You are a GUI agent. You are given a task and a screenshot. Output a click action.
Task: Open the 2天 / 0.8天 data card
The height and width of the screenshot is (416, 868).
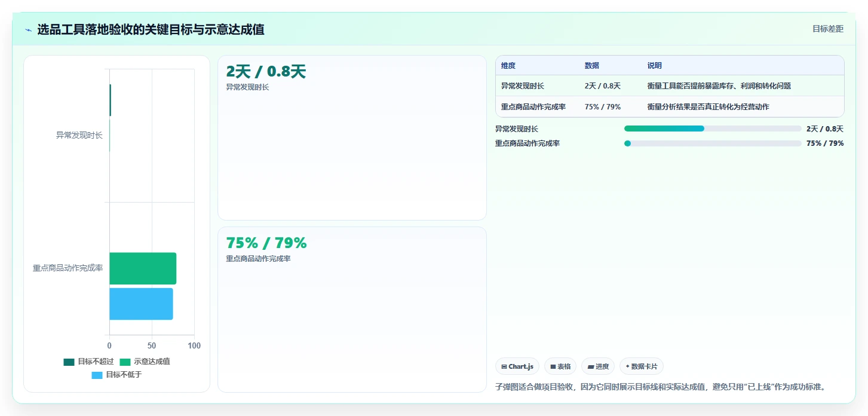click(352, 138)
